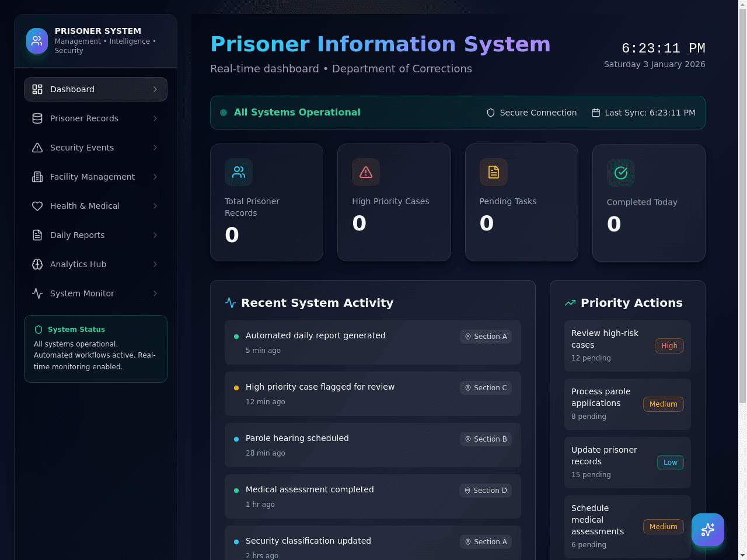This screenshot has height=560, width=747.
Task: Open the Process parole applications action
Action: 627,404
